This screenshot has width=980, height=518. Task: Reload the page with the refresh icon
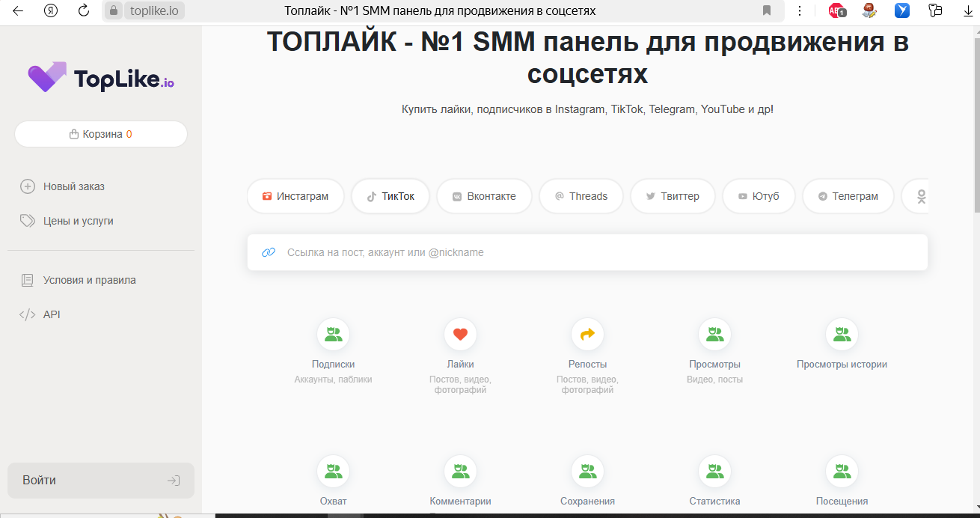(x=84, y=10)
